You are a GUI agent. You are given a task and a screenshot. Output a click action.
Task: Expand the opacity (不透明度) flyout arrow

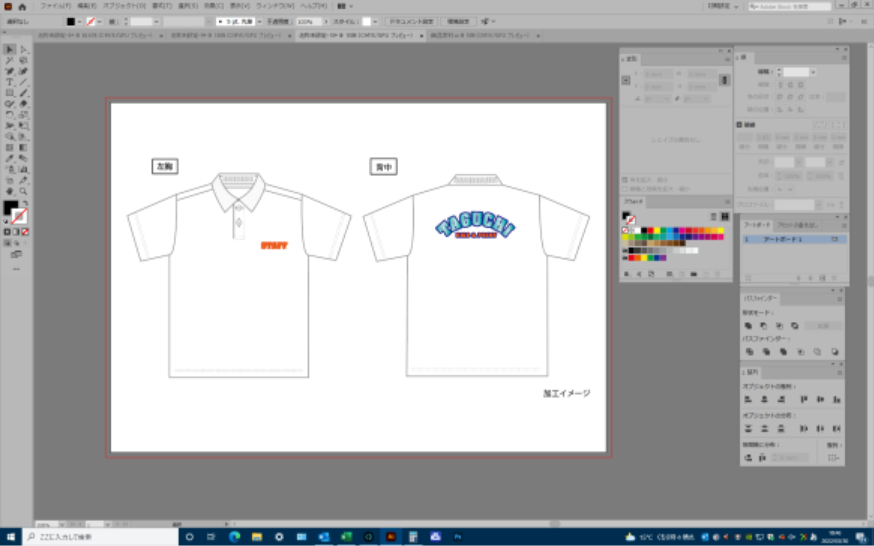click(326, 22)
